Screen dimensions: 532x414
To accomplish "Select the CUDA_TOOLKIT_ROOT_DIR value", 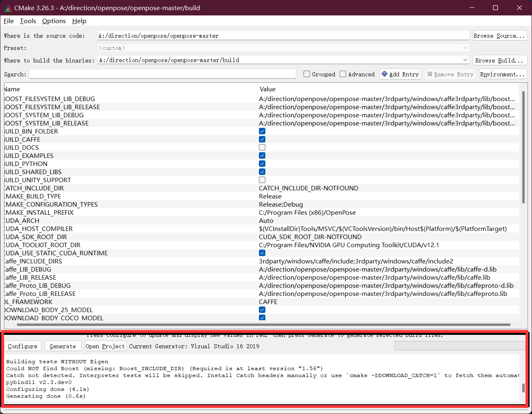I will [x=349, y=245].
